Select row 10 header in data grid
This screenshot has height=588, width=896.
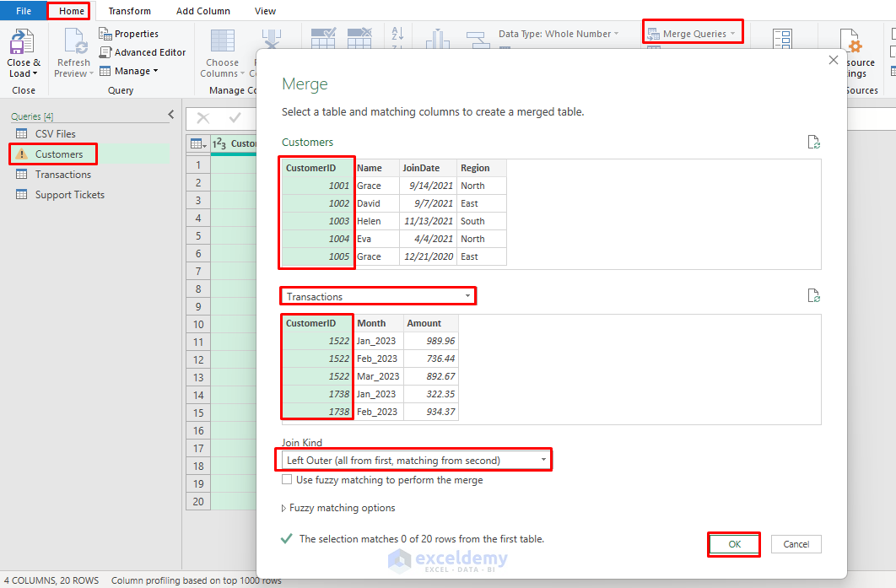pyautogui.click(x=198, y=324)
